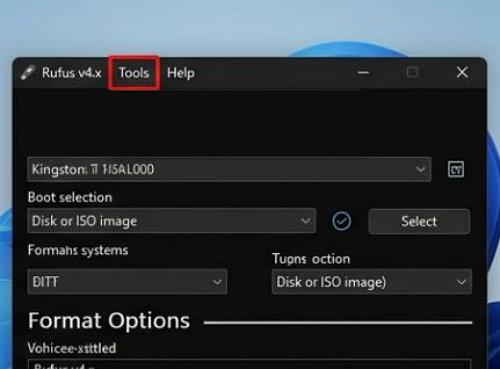Click the Rufus app icon in title bar
Viewport: 500px width, 369px height.
click(x=27, y=73)
